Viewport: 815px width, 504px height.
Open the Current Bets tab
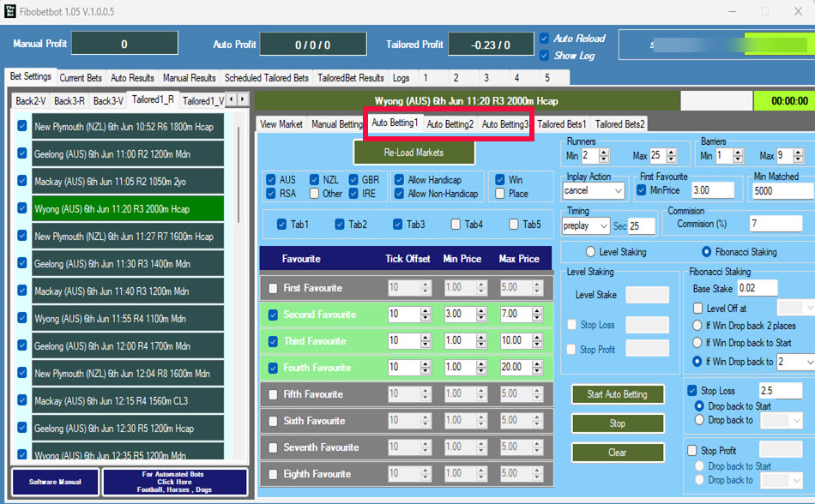[82, 78]
